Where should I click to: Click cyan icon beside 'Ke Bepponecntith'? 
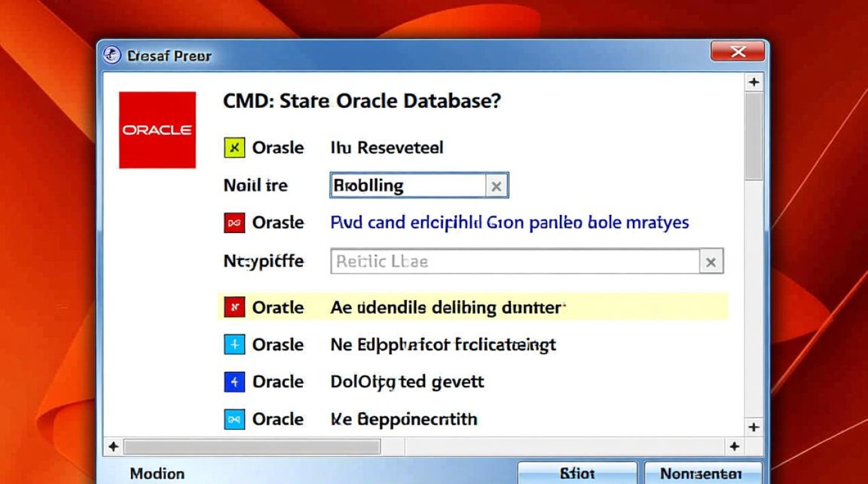tap(234, 419)
